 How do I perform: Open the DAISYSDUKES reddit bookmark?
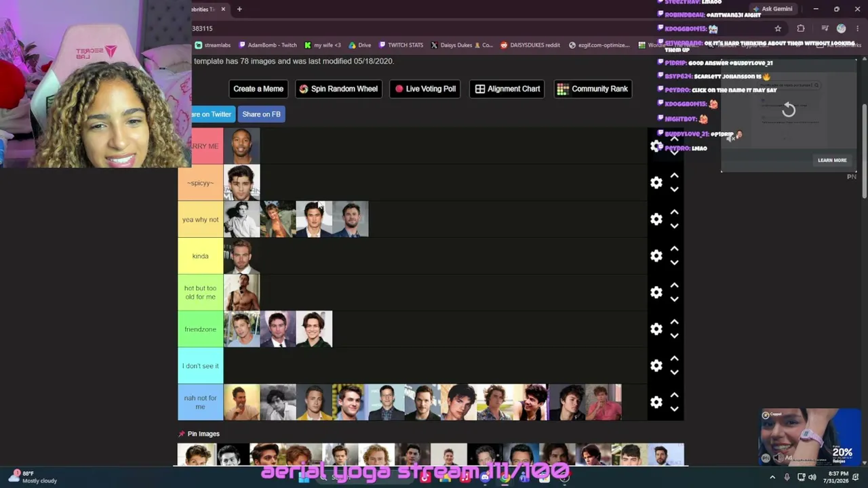tap(530, 45)
